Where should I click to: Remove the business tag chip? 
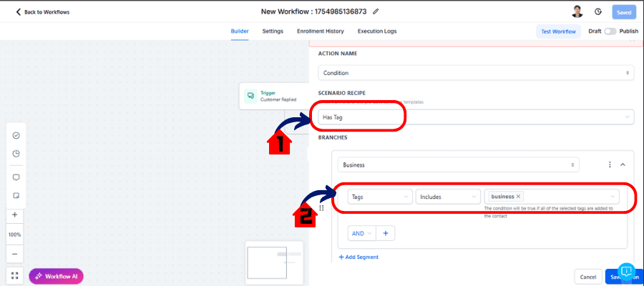(x=519, y=197)
